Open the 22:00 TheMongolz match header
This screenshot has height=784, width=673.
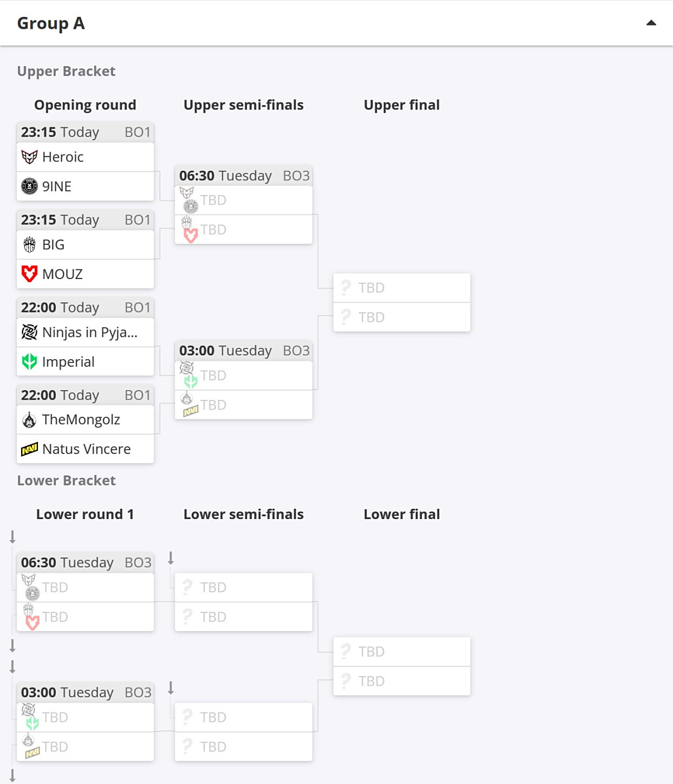pos(86,395)
